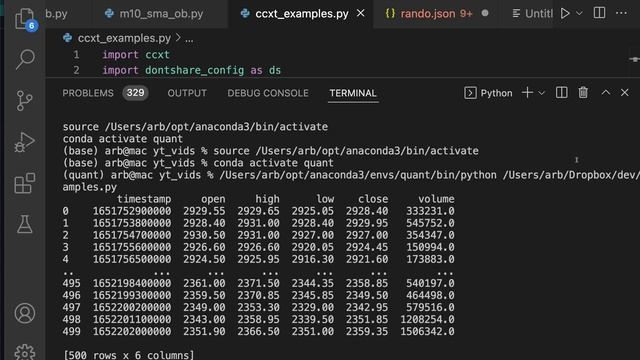
Task: Open the Run and Debug view
Action: click(24, 142)
